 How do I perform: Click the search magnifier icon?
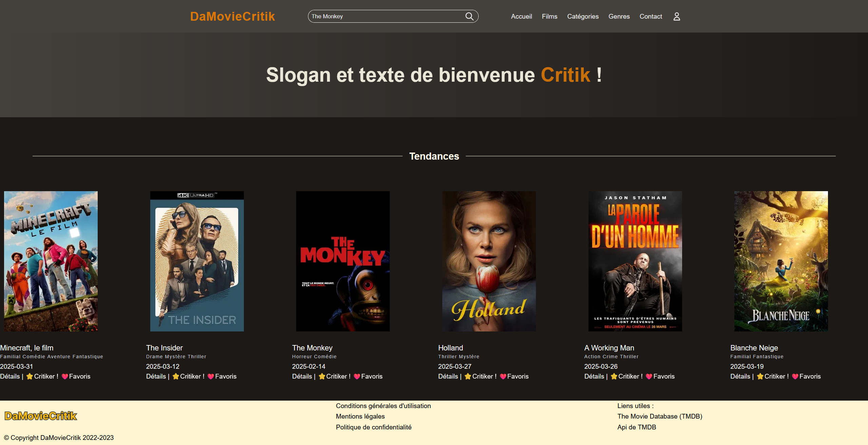(x=469, y=16)
